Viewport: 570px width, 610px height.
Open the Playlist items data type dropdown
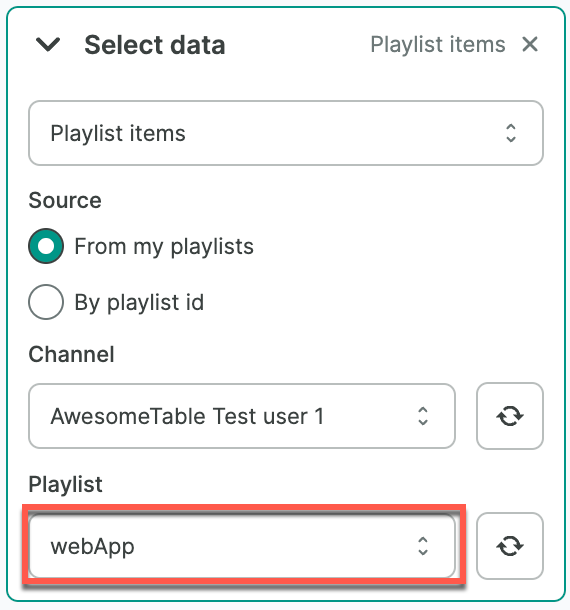pyautogui.click(x=286, y=133)
